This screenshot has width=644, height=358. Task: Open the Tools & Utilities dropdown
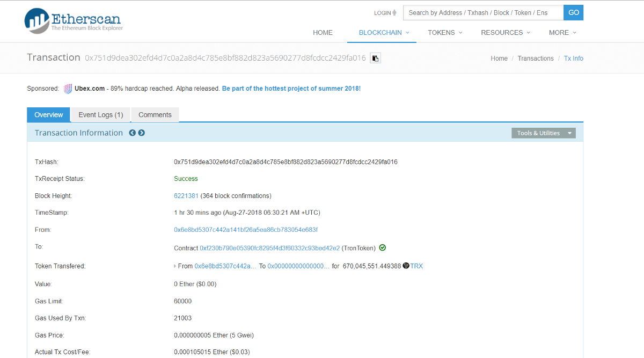pyautogui.click(x=544, y=133)
